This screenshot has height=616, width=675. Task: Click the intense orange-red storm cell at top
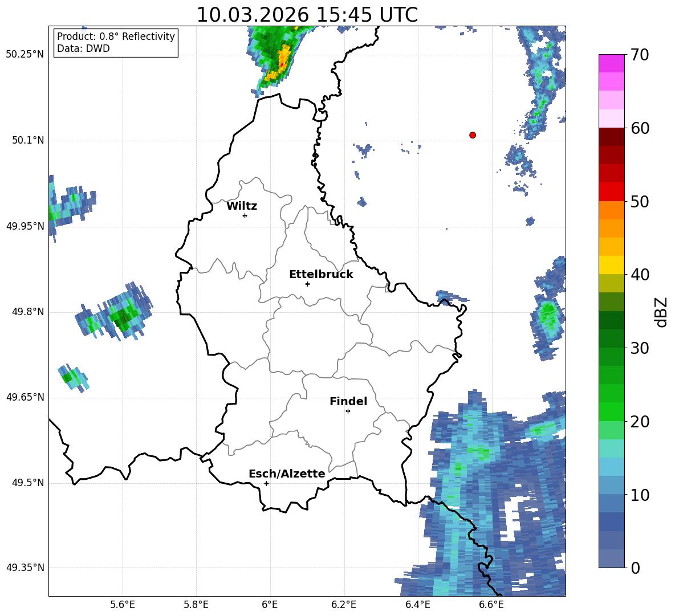click(281, 63)
